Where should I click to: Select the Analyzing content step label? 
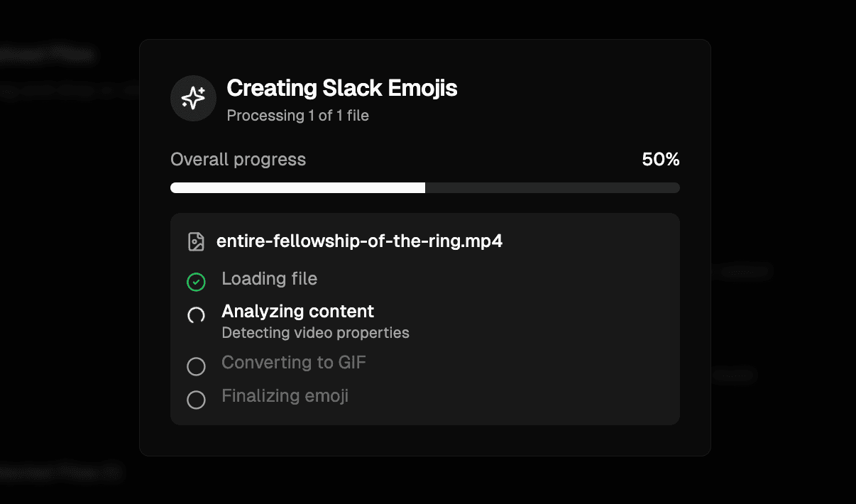pos(297,311)
